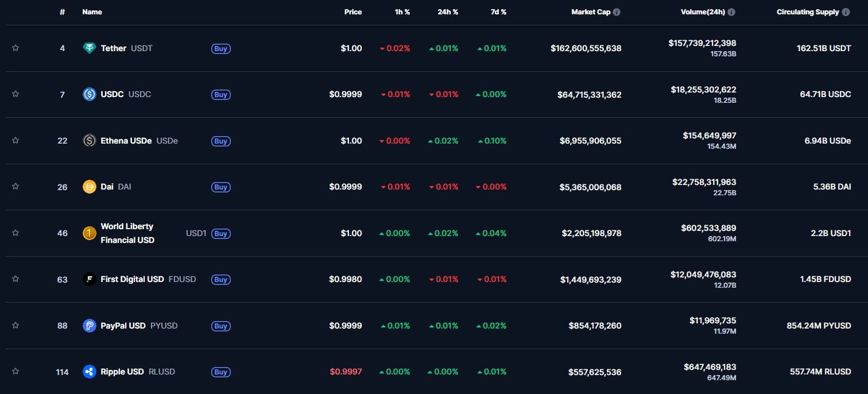
Task: Click the Dai coin logo icon
Action: coord(89,187)
